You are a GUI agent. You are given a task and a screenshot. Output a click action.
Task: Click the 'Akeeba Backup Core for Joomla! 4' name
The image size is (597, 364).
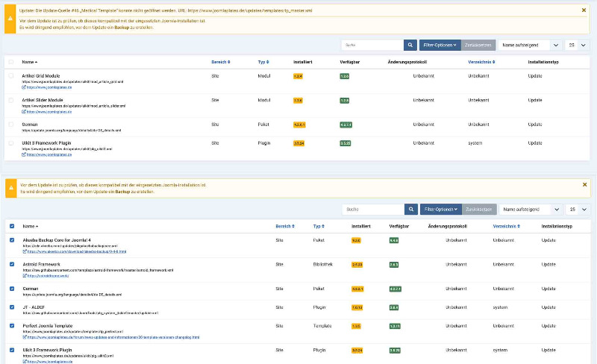coord(57,240)
